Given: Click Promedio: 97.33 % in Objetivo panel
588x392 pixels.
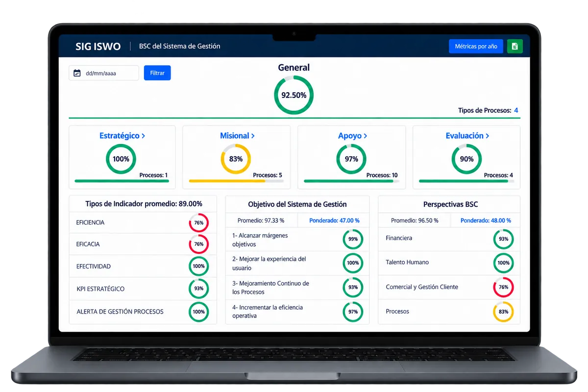Looking at the screenshot, I should click(x=261, y=220).
